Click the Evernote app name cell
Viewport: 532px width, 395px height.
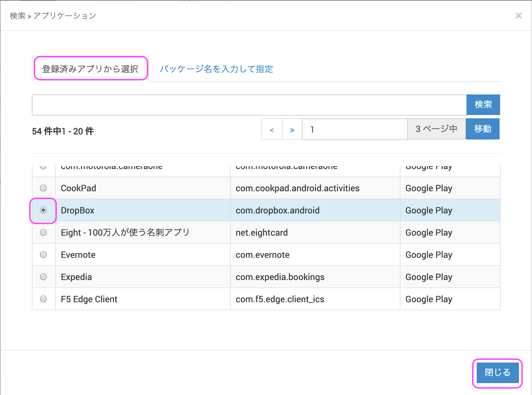78,255
